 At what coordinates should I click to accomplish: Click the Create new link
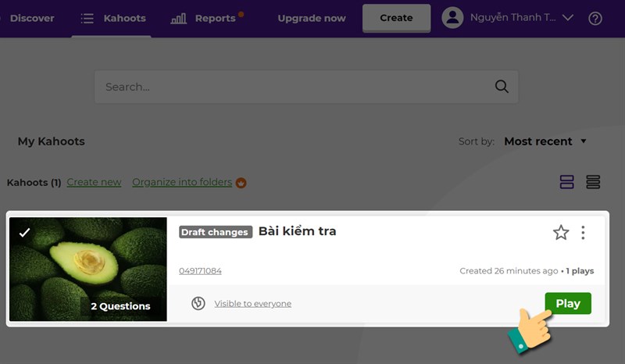[x=94, y=182]
